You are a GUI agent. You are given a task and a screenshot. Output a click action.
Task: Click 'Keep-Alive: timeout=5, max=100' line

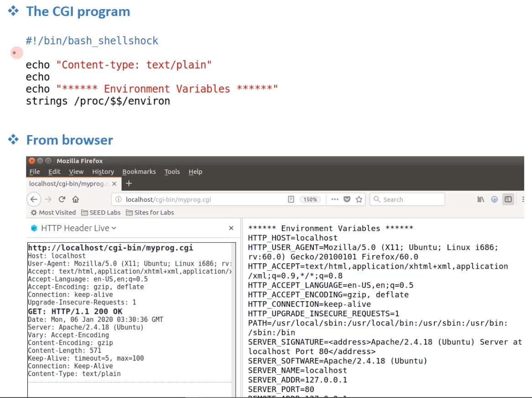(86, 358)
